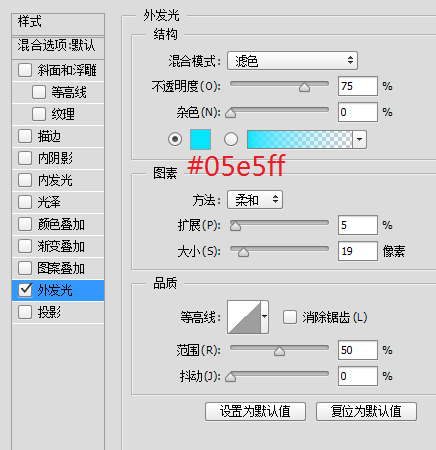
Task: Open the 方法 柔和 dropdown
Action: [255, 200]
